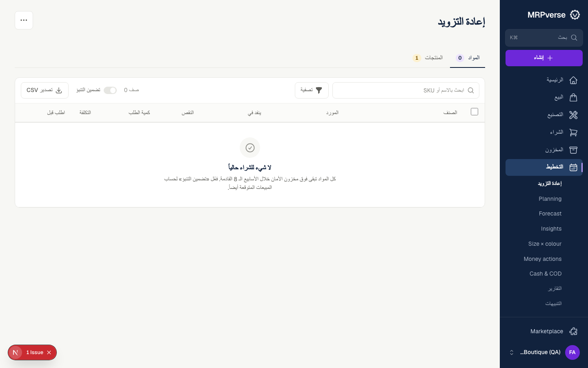
Task: Click the three-dots more options button
Action: 24,20
